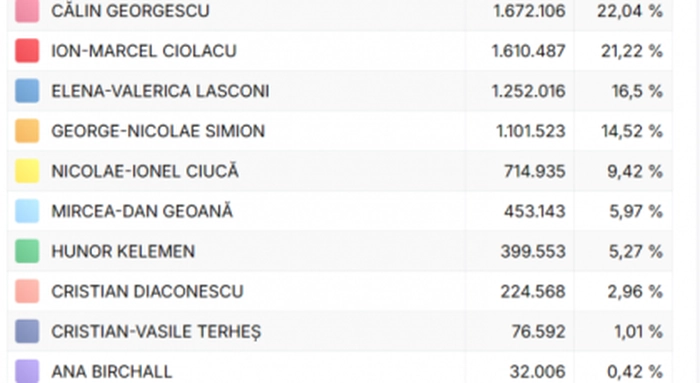Click the slate blue swatch beside Cristian-Vasile Terheș
The image size is (700, 383).
pos(27,331)
